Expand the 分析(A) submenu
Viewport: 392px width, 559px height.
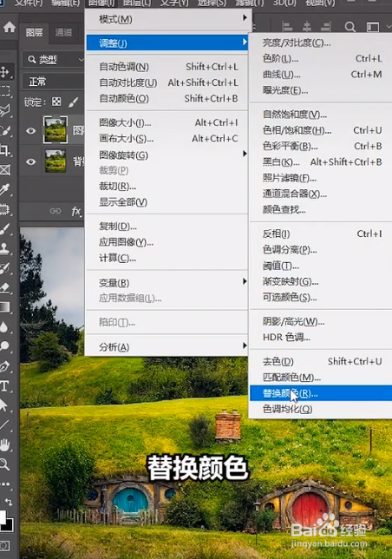pyautogui.click(x=168, y=346)
